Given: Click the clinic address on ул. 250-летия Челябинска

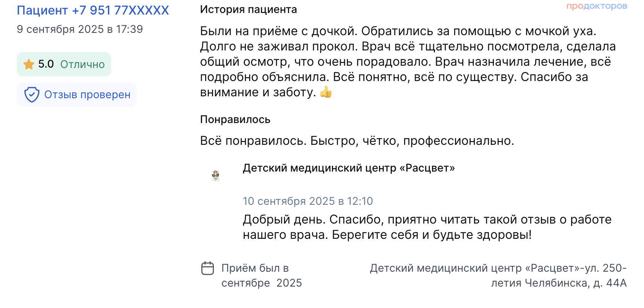Looking at the screenshot, I should pyautogui.click(x=498, y=276).
